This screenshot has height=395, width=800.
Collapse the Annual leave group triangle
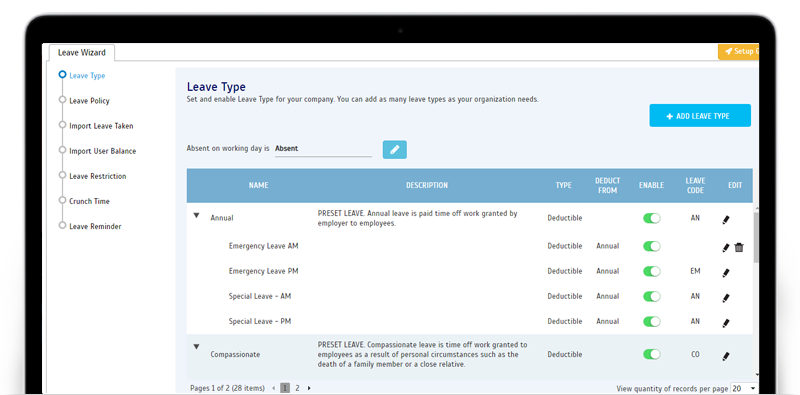(x=196, y=216)
